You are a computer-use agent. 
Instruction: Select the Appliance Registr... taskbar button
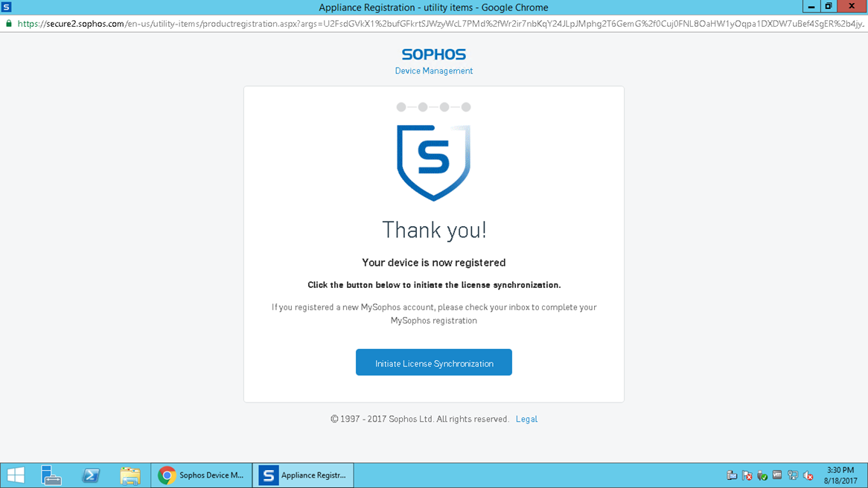point(304,475)
